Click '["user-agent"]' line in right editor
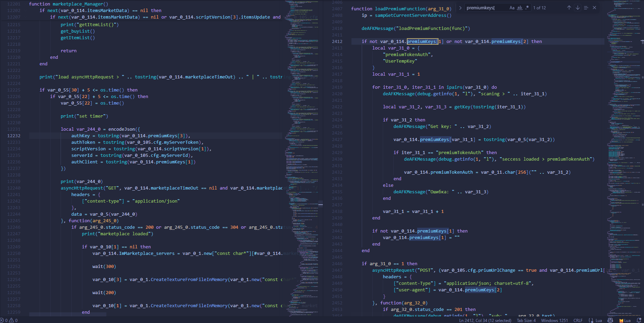 point(447,290)
